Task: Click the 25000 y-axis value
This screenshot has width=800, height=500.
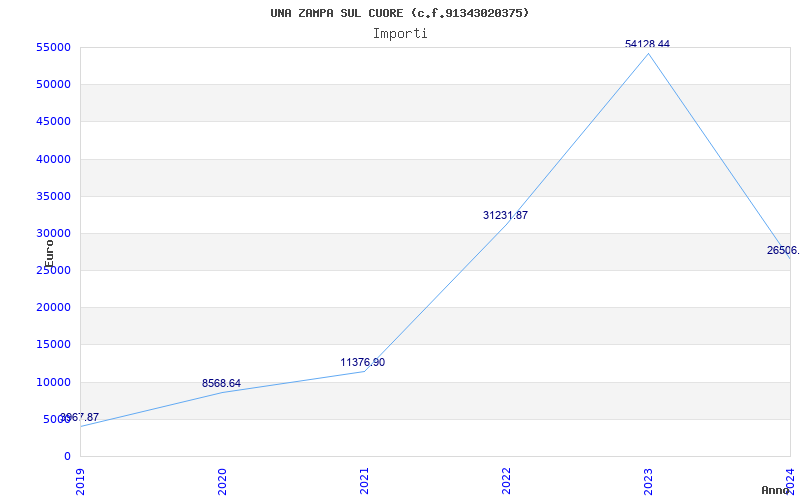Action: coord(53,270)
